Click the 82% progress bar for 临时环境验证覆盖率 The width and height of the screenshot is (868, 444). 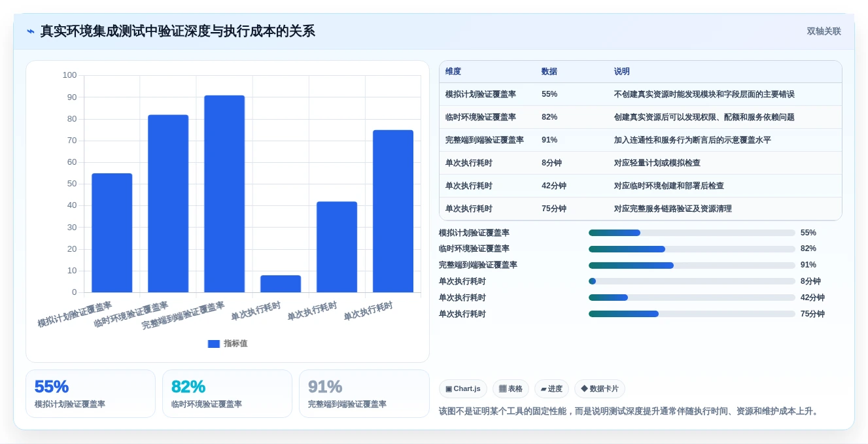click(x=692, y=249)
